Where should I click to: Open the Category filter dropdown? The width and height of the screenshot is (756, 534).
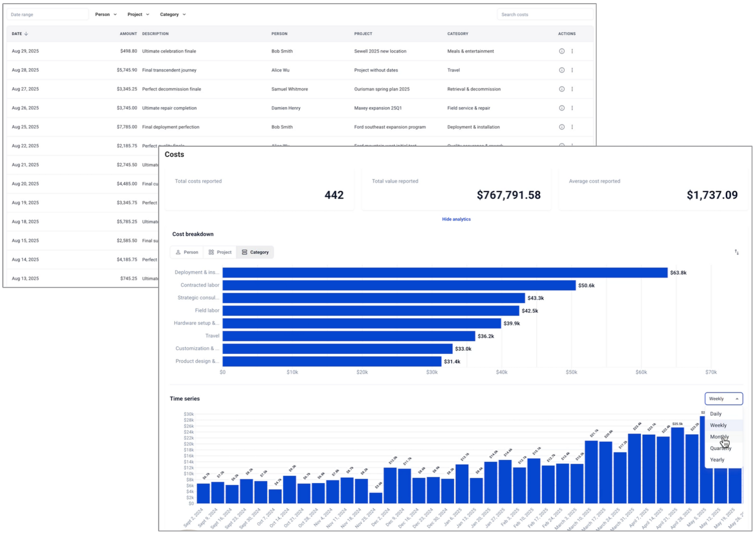[172, 14]
